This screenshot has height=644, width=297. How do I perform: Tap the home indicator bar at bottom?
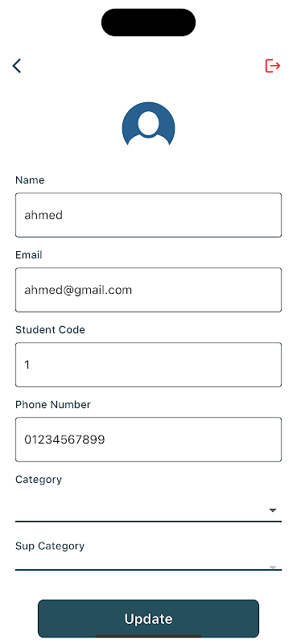point(148,635)
